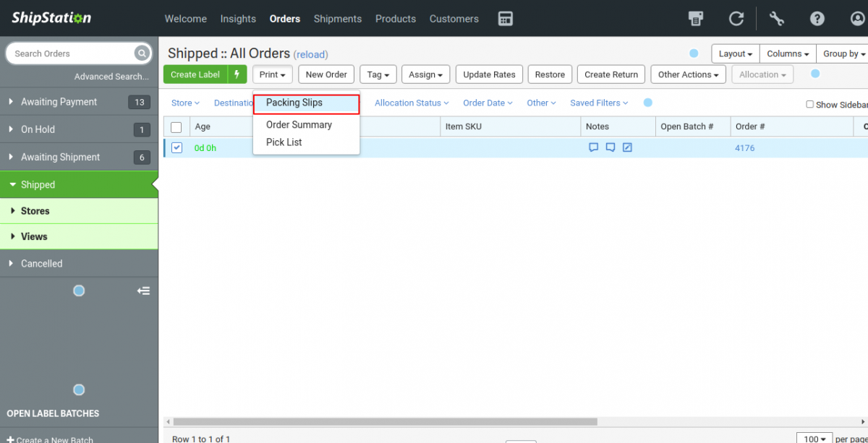This screenshot has height=443, width=868.
Task: Collapse the sidebar using the indent arrow icon
Action: click(144, 291)
